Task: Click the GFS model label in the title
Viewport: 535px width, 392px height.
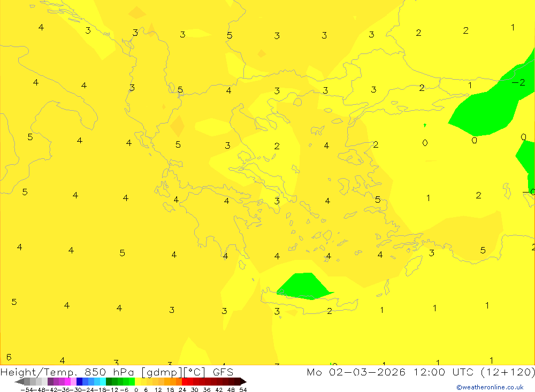Action: click(223, 372)
